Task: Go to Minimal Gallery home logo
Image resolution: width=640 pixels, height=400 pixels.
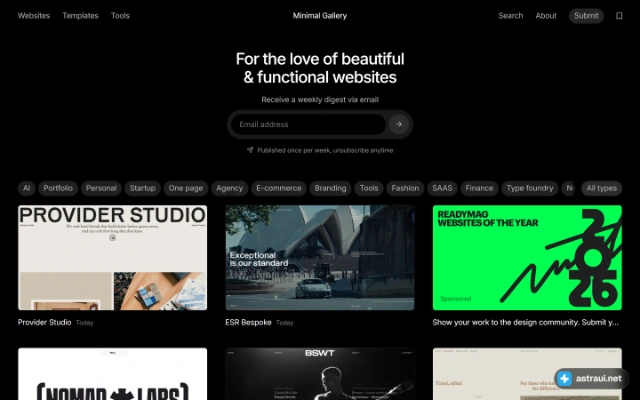Action: [320, 16]
